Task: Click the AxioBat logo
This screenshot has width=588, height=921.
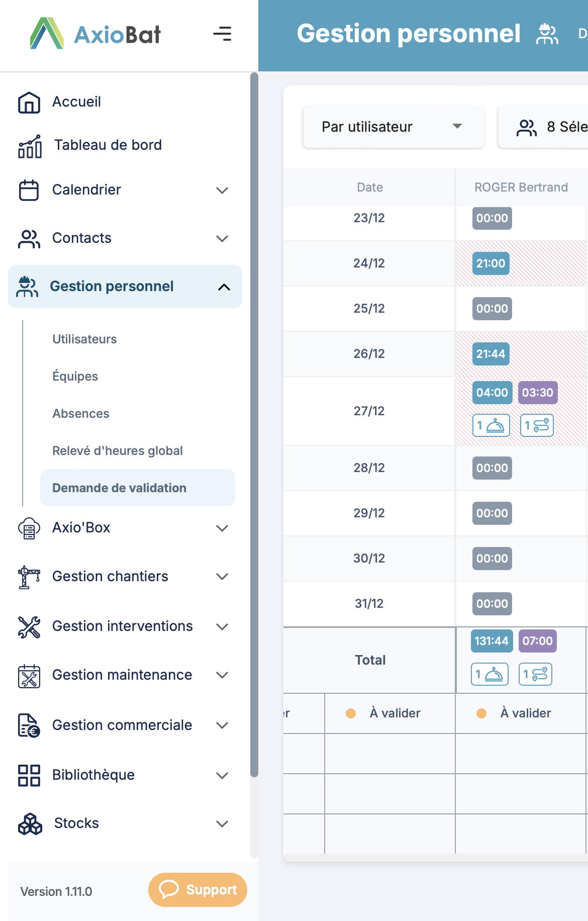Action: pos(95,34)
